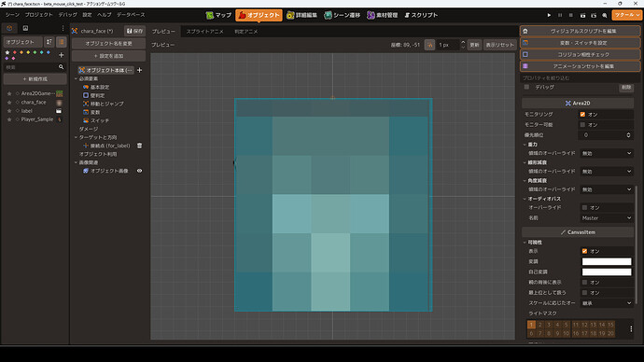Open the 角度減衰 override dropdown

607,189
